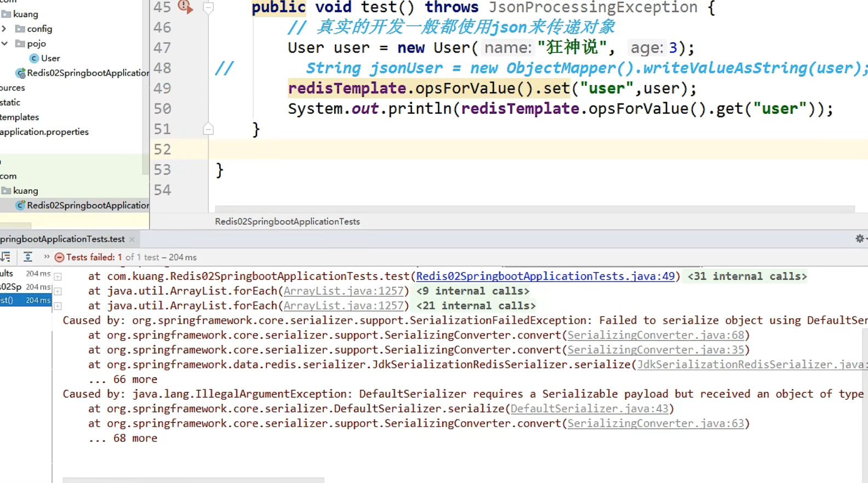Select the kuang package above the config folder

coord(25,14)
